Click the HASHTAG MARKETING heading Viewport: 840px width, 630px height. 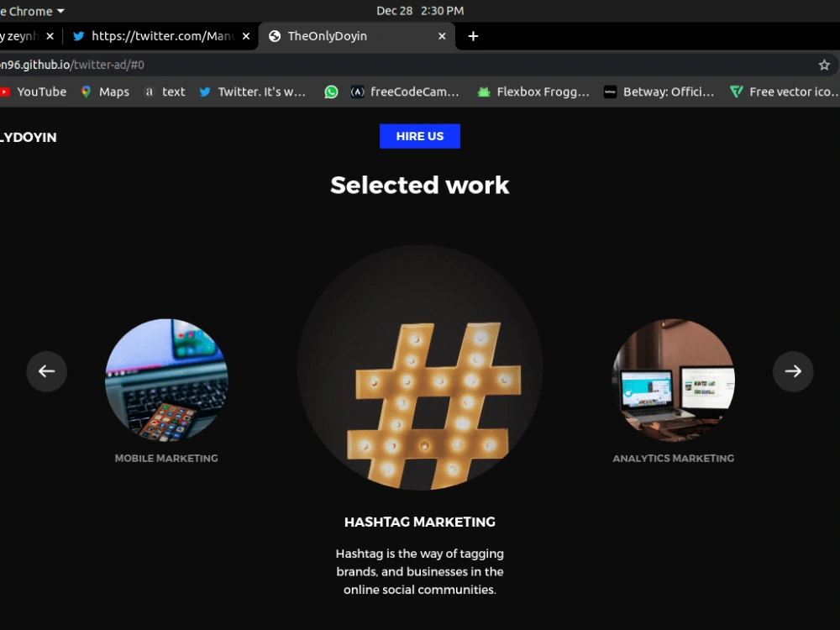pyautogui.click(x=420, y=522)
